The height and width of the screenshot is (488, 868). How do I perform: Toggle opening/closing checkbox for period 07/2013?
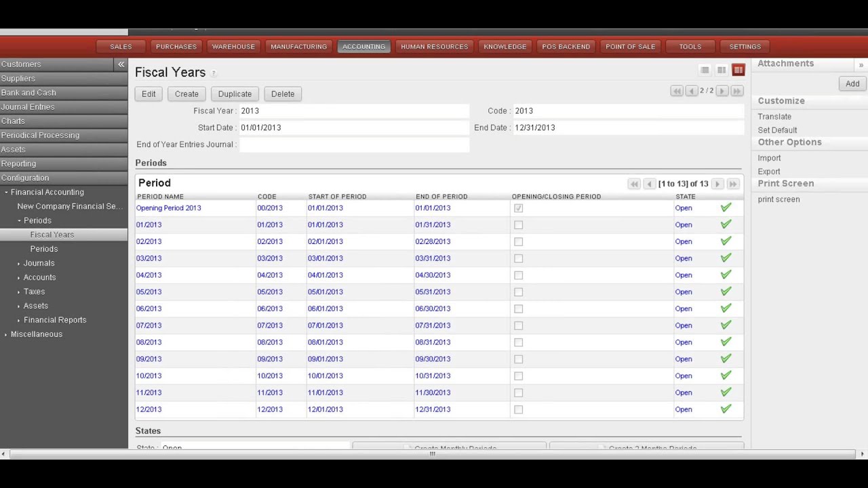click(518, 325)
